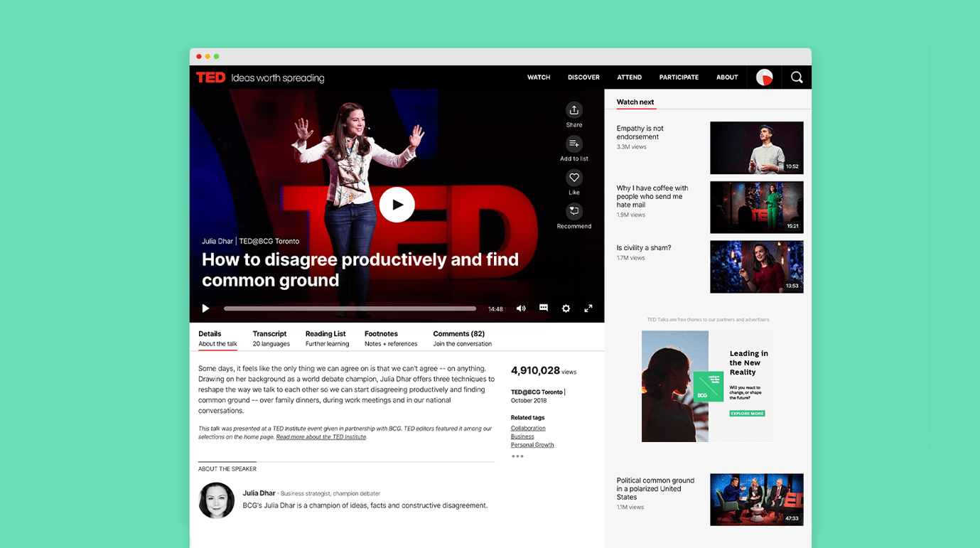
Task: Open the Comments (82) tab
Action: tap(462, 338)
